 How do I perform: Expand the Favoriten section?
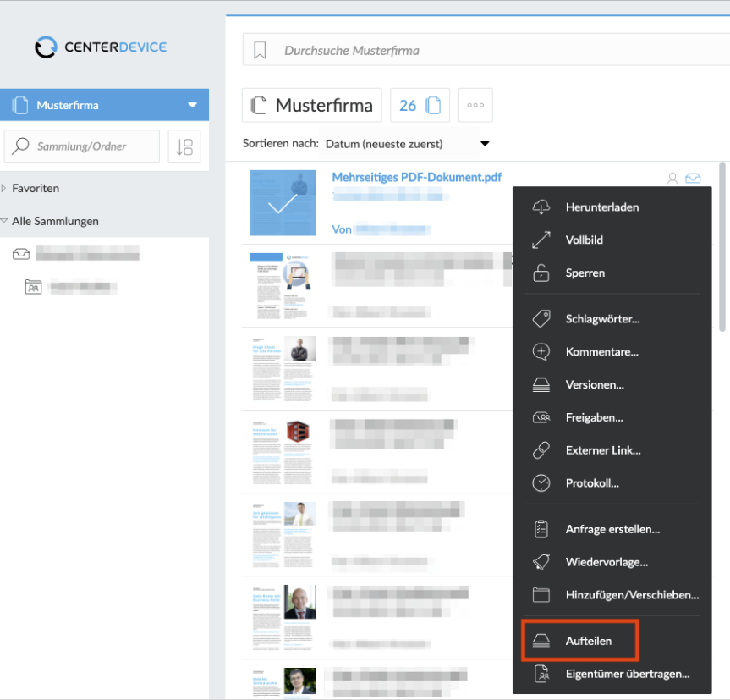pyautogui.click(x=3, y=188)
